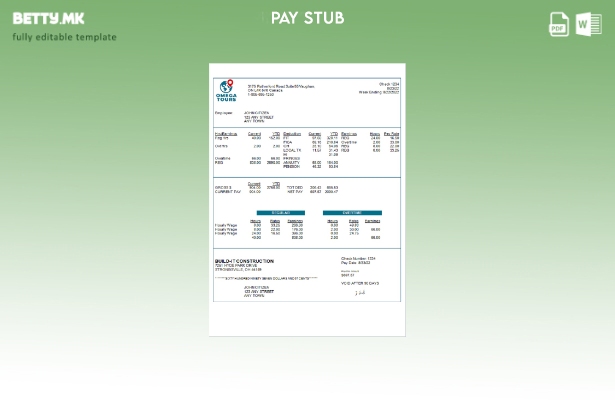Viewport: 615px width, 400px height.
Task: Click the BETTY.MK logo text
Action: (x=49, y=18)
